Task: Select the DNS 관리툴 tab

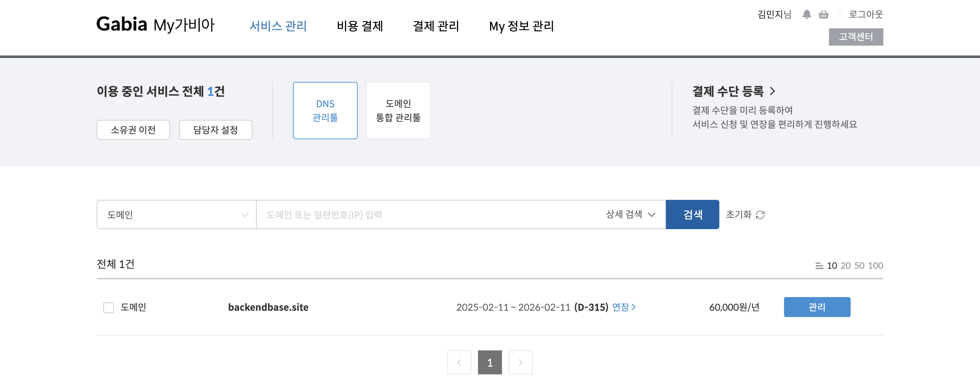Action: (x=325, y=111)
